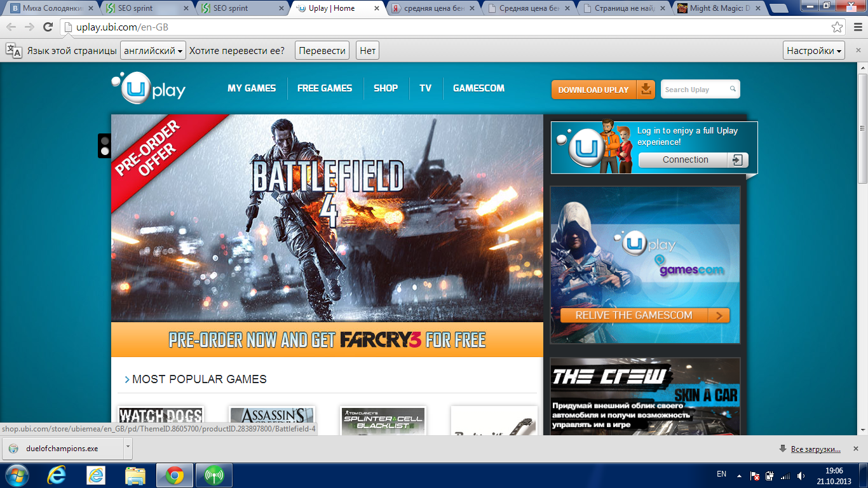Open a new browser tab
868x488 pixels.
point(778,9)
